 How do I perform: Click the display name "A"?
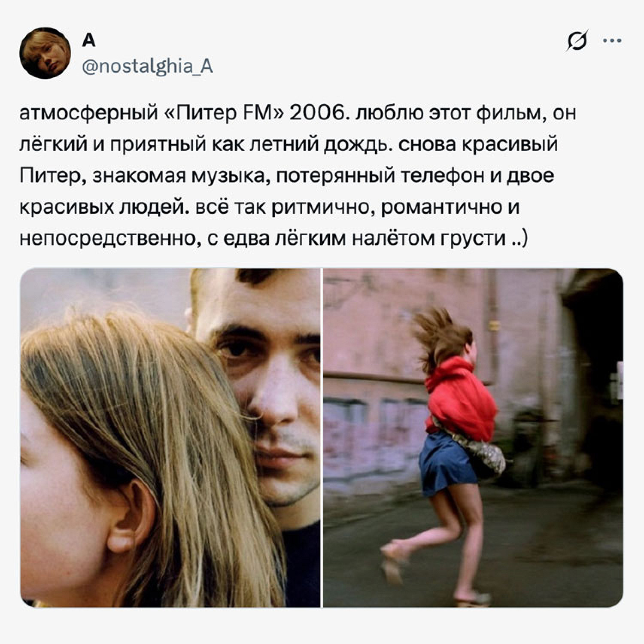point(88,40)
